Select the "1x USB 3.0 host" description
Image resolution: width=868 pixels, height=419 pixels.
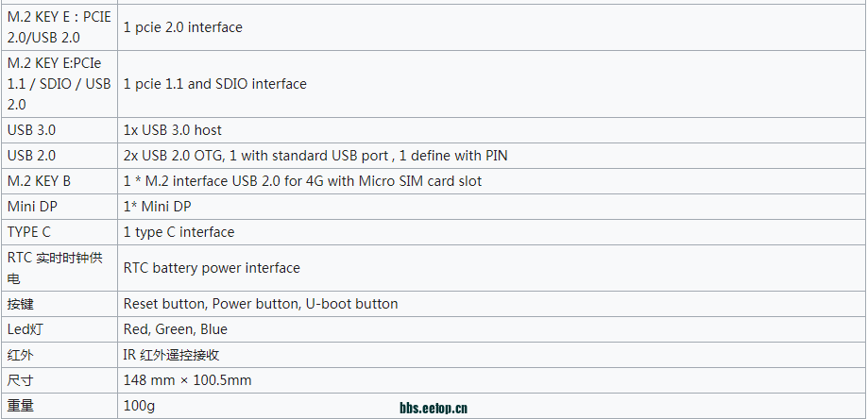pyautogui.click(x=172, y=130)
